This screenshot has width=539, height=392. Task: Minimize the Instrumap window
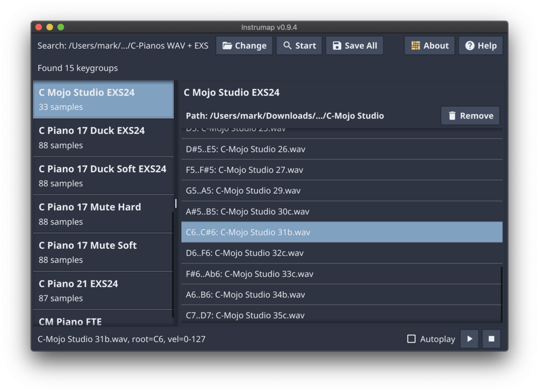point(49,27)
